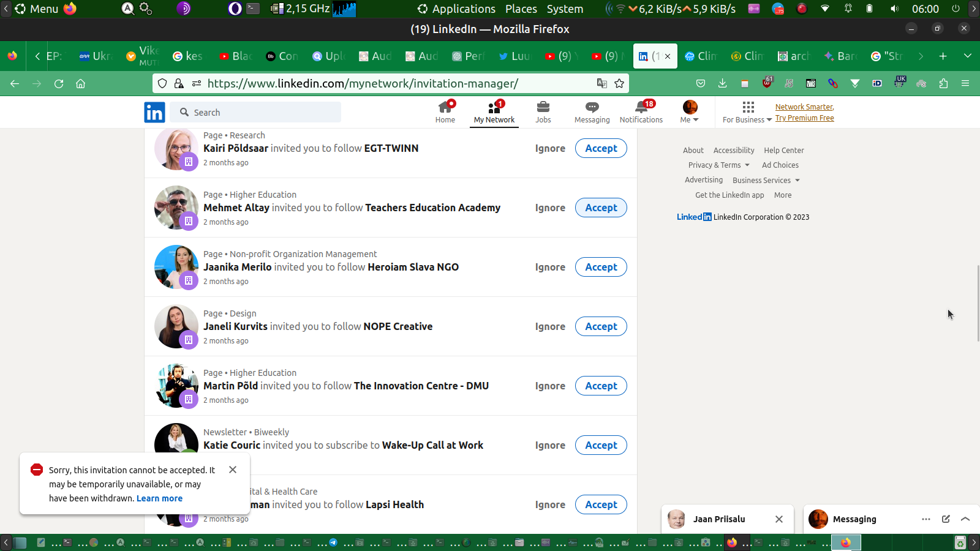980x551 pixels.
Task: Click Get the LinkedIn app link
Action: (729, 195)
